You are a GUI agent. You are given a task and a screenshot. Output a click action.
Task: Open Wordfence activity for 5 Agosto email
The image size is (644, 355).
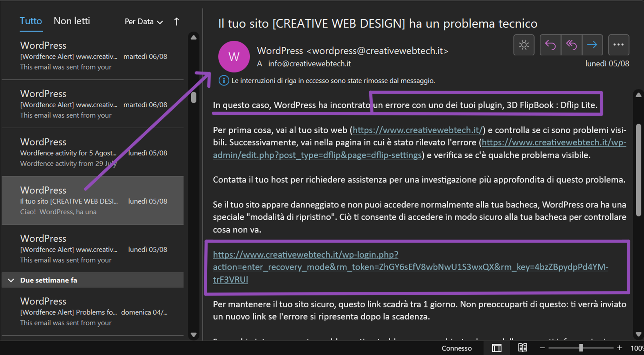(93, 152)
